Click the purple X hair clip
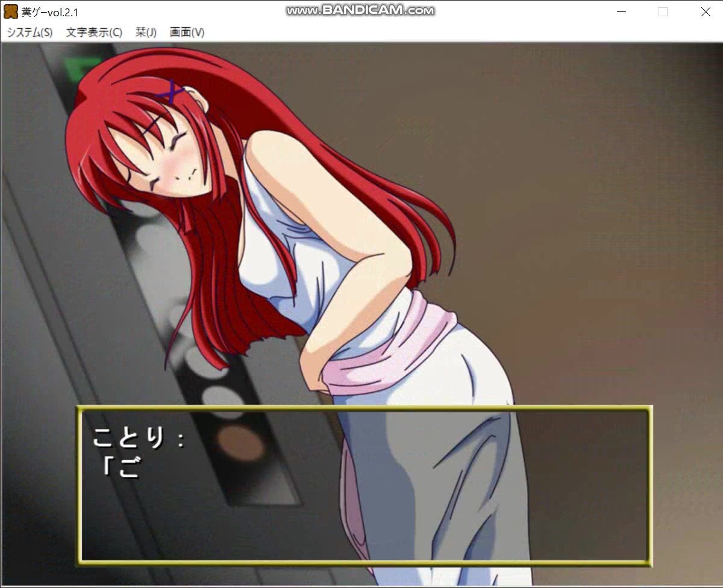 172,93
